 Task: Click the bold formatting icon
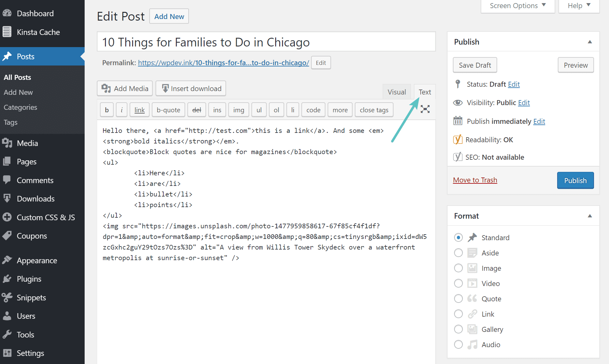click(106, 109)
